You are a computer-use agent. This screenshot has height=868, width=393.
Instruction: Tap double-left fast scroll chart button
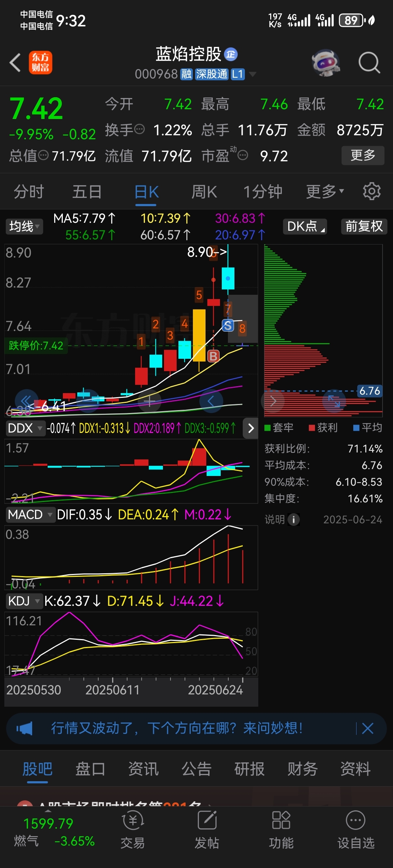(26, 401)
